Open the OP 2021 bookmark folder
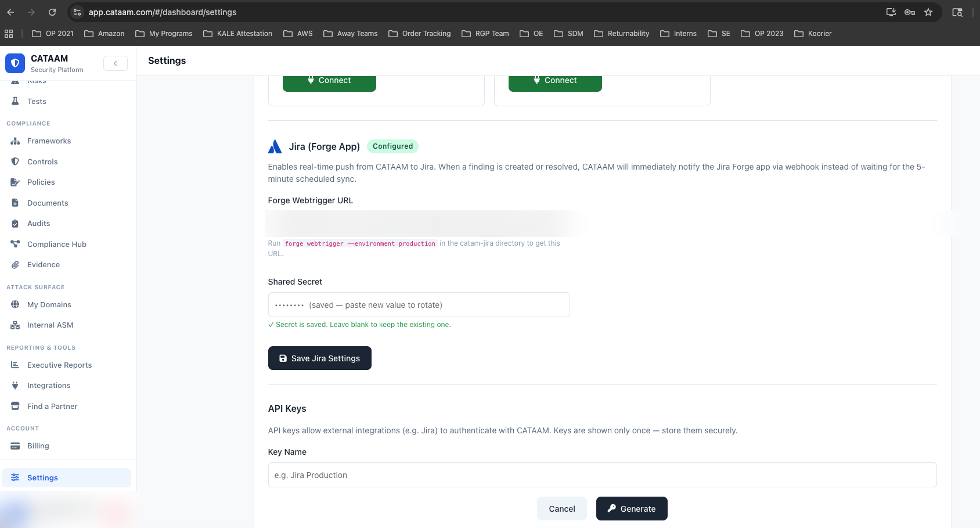 53,34
